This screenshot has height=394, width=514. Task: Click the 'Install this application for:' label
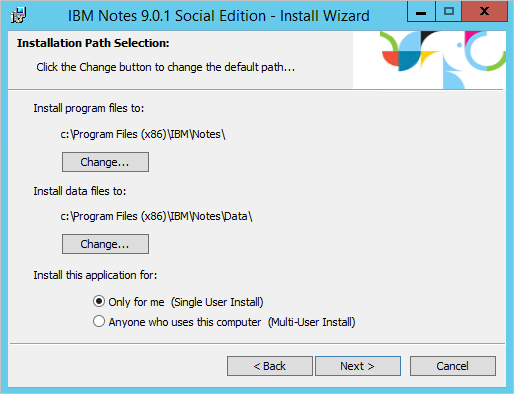(x=95, y=275)
